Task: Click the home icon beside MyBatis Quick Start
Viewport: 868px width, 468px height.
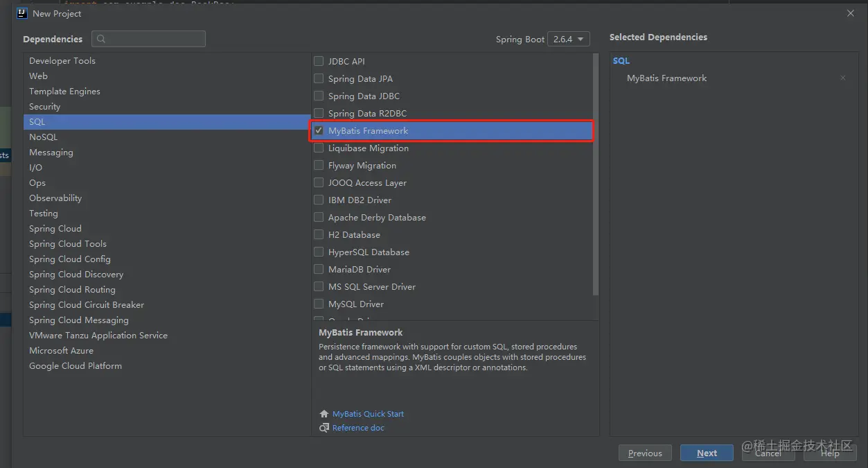Action: point(324,414)
